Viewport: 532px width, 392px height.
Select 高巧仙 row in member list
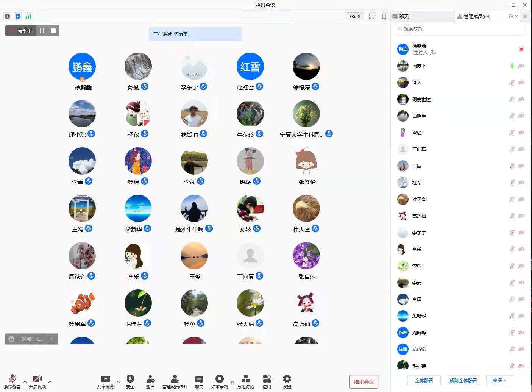(x=460, y=216)
